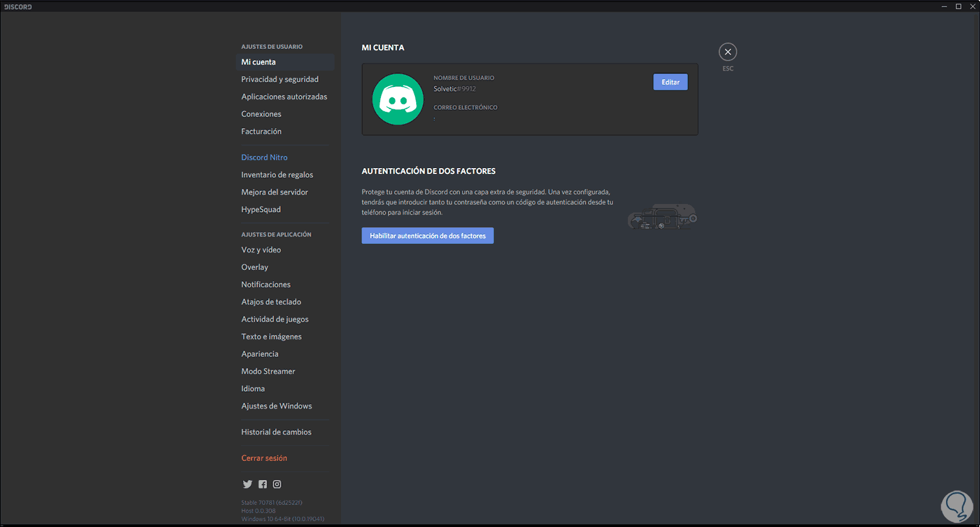Select Modo Streamer option
This screenshot has height=527, width=980.
coord(285,371)
